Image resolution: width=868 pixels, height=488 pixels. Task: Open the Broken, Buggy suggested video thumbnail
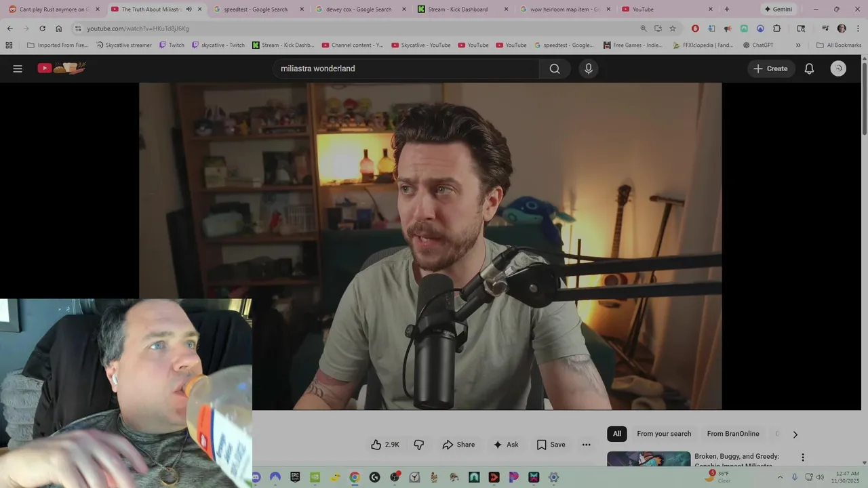pos(649,459)
